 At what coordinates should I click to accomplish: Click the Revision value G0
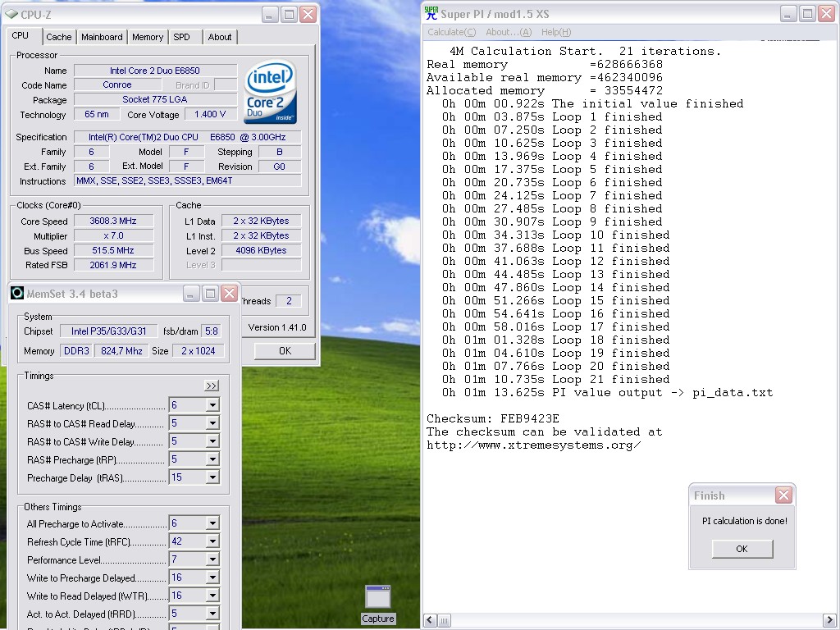[x=280, y=167]
